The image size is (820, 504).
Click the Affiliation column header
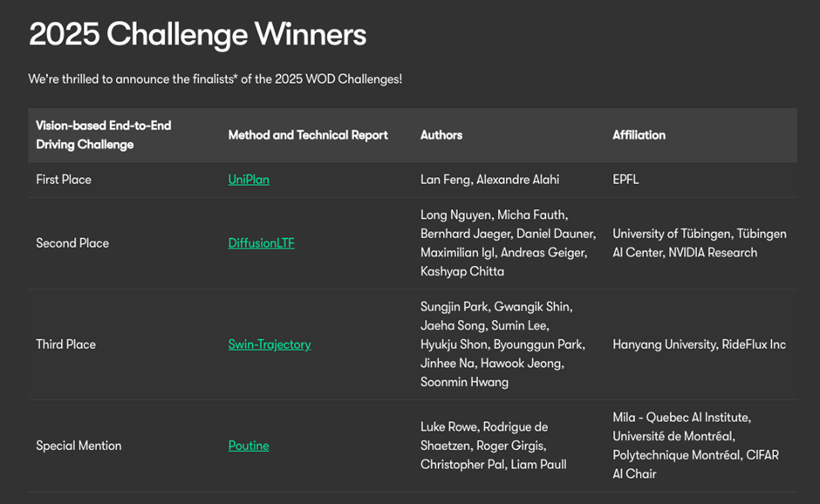(639, 135)
